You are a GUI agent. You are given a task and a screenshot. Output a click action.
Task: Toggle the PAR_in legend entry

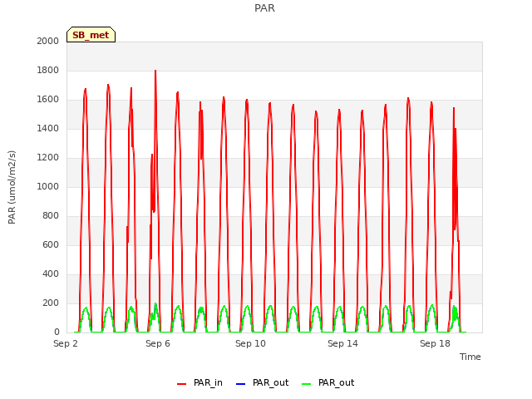point(199,382)
